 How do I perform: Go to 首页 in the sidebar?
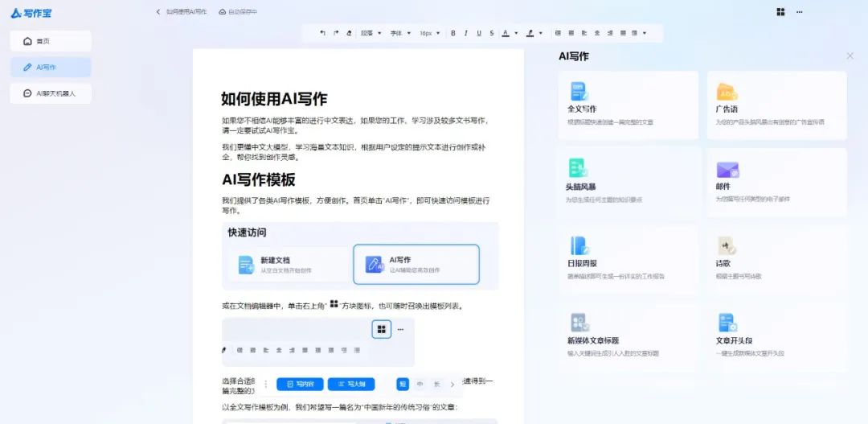point(51,41)
